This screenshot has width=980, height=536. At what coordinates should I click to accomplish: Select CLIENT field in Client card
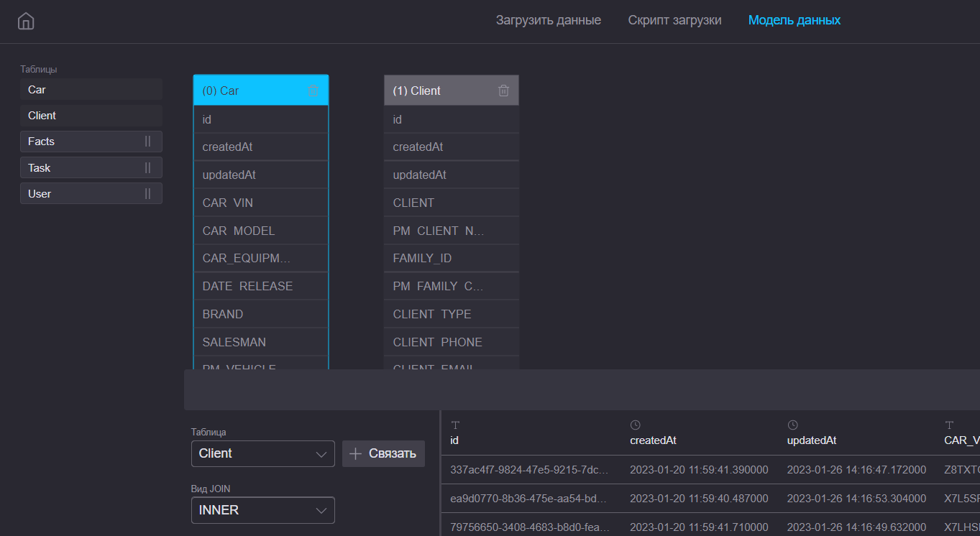coord(452,203)
